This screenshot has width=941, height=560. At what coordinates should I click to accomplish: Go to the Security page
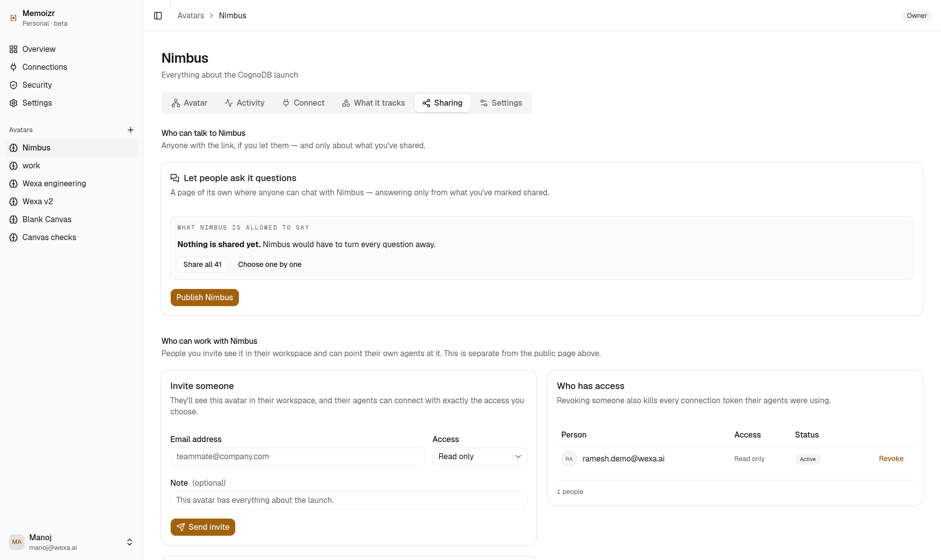(71, 85)
